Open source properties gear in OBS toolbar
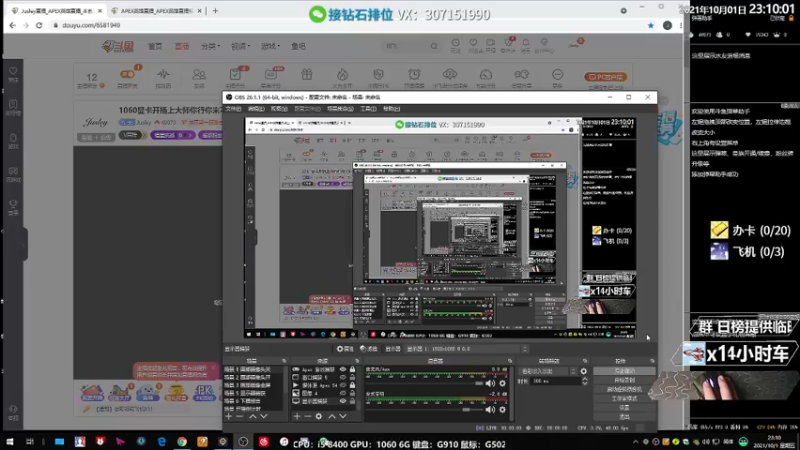Screen dimensions: 800x450 [x=345, y=349]
